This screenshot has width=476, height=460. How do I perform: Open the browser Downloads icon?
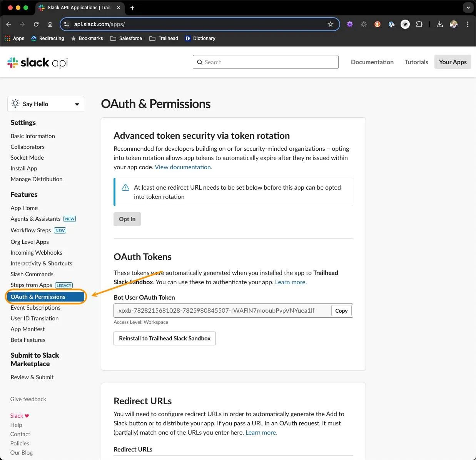click(x=439, y=24)
